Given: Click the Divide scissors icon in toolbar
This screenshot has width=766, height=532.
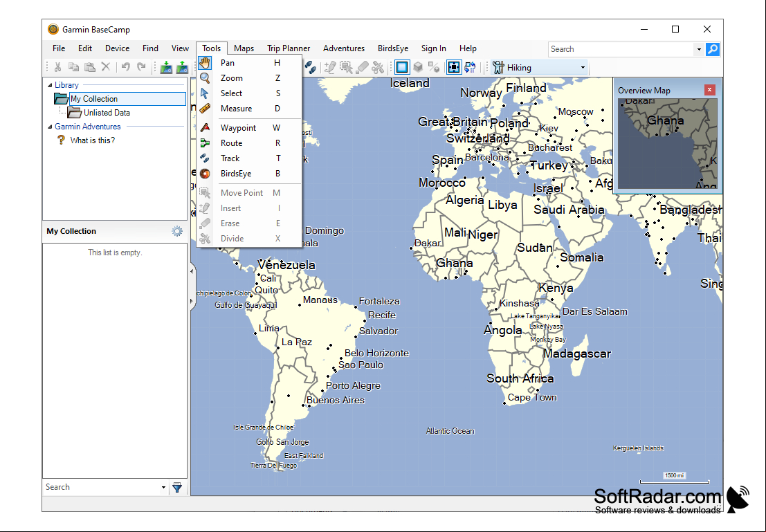Looking at the screenshot, I should (378, 67).
